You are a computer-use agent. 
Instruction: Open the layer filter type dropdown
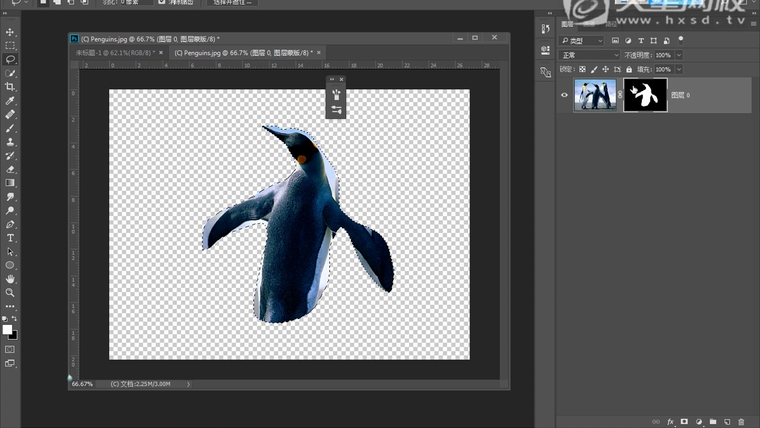(x=583, y=41)
